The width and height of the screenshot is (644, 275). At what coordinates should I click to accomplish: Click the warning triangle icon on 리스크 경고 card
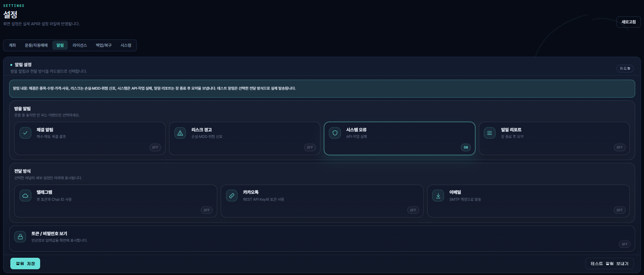coord(180,133)
